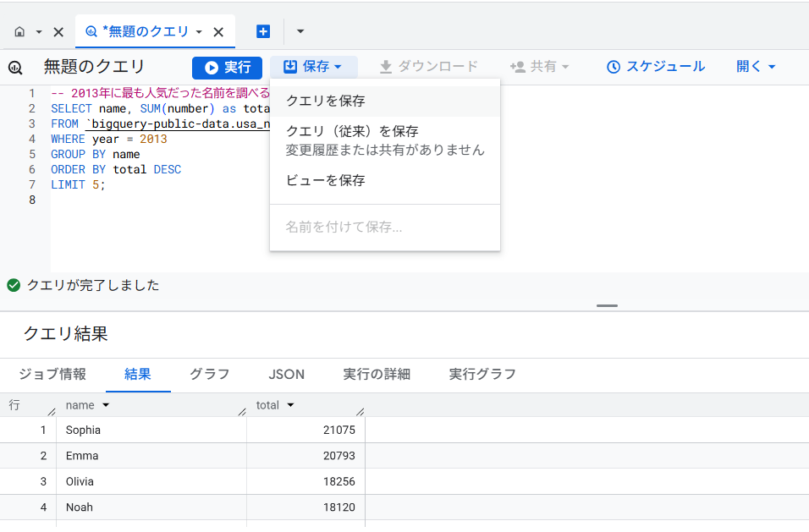809x532 pixels.
Task: Click the results panel resize handle bar
Action: [607, 305]
